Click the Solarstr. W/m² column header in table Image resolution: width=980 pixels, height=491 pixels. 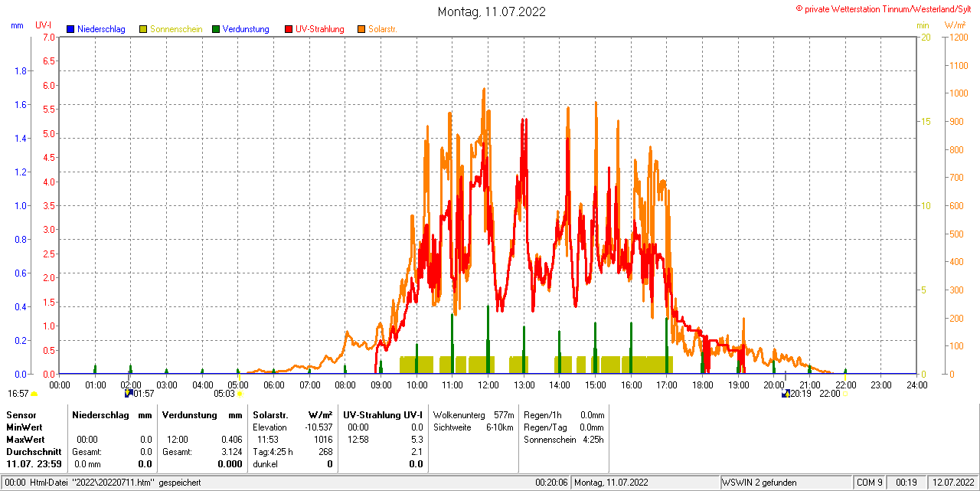(292, 414)
